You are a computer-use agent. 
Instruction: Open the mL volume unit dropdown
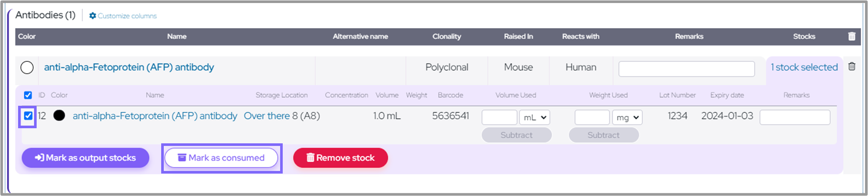(534, 117)
